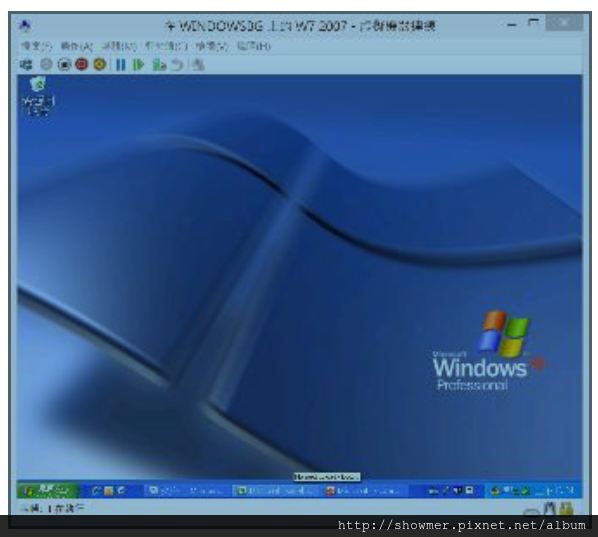Open the Help (H) menu
Viewport: 598px width, 537px height.
point(254,46)
